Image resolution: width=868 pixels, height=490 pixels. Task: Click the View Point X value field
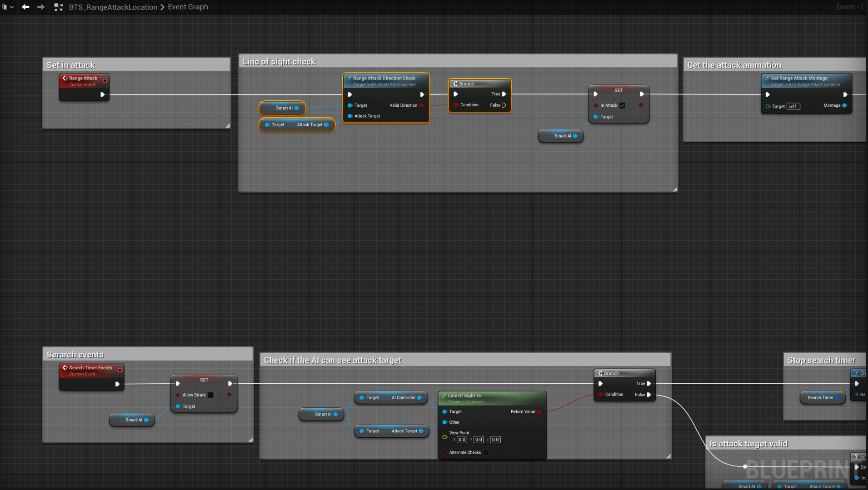tap(462, 440)
